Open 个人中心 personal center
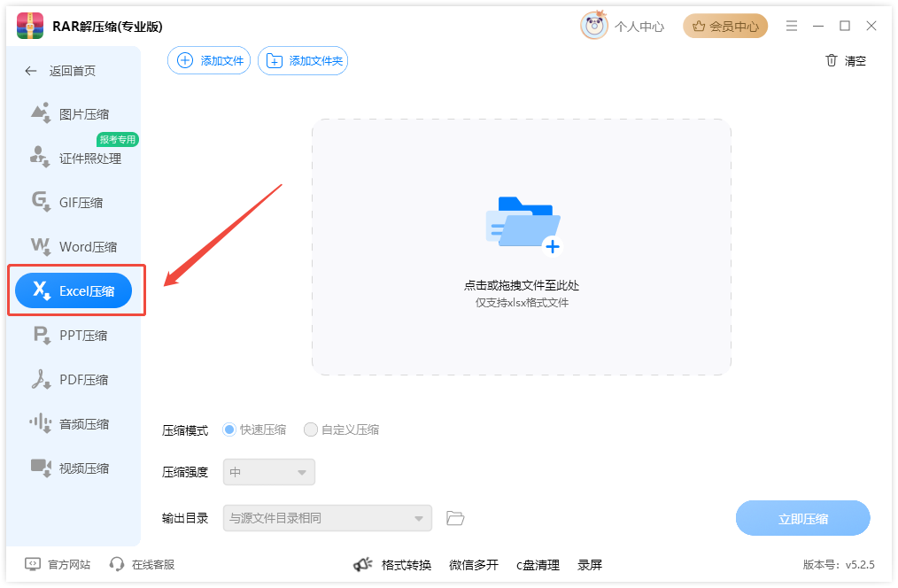The height and width of the screenshot is (588, 898). coord(639,27)
